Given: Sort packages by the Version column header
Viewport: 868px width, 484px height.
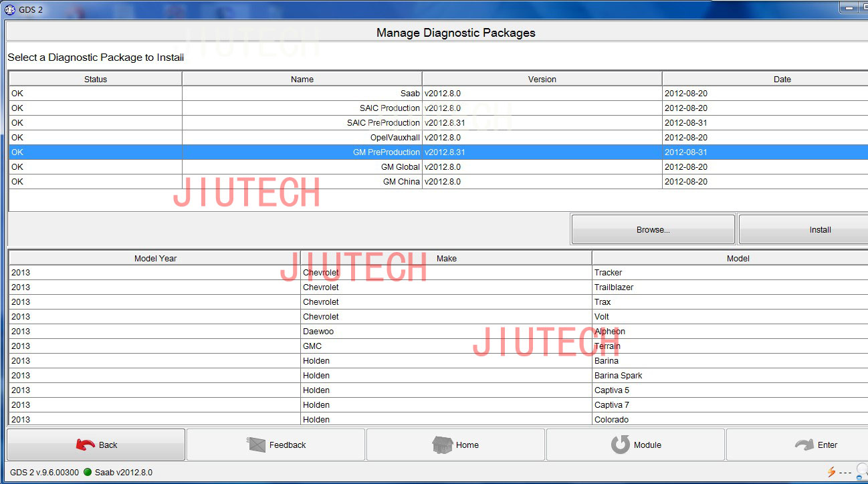Looking at the screenshot, I should tap(542, 79).
